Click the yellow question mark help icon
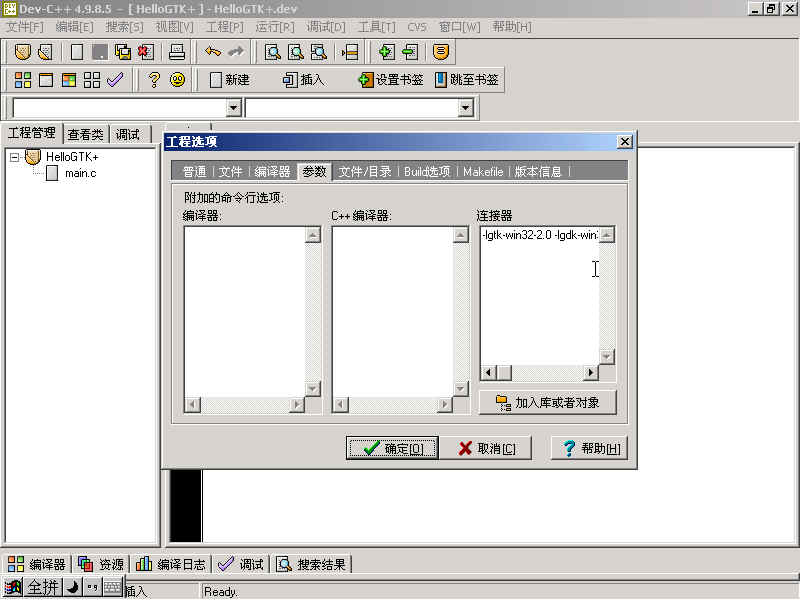The width and height of the screenshot is (800, 600). point(154,80)
